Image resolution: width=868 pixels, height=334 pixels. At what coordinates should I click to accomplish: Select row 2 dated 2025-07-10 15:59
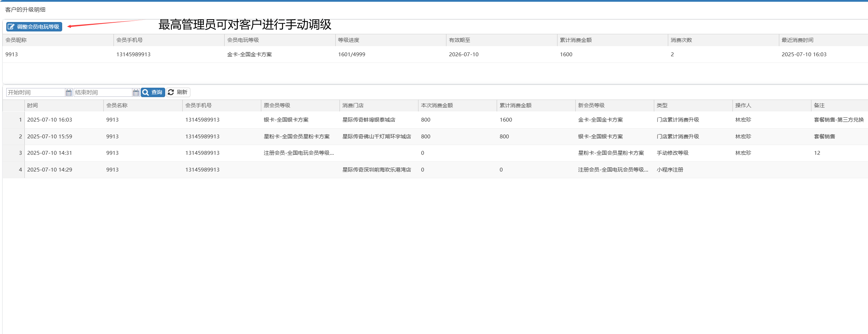point(50,137)
